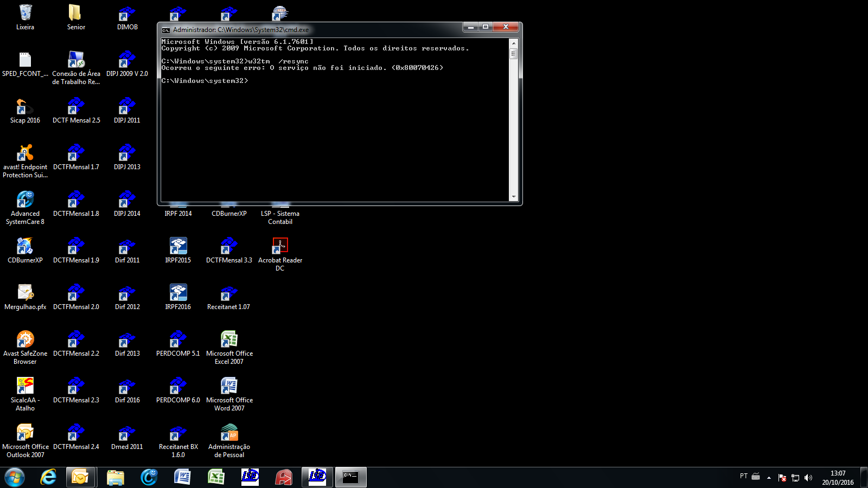Screen dimensions: 868x488
Task: Select the DIPJ 2014 shortcut
Action: coord(127,204)
